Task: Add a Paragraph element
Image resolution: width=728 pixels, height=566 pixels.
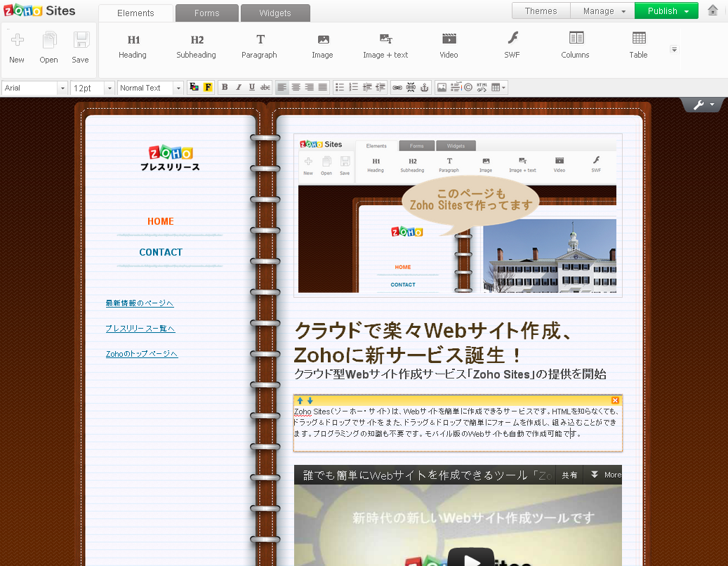Action: coord(260,46)
